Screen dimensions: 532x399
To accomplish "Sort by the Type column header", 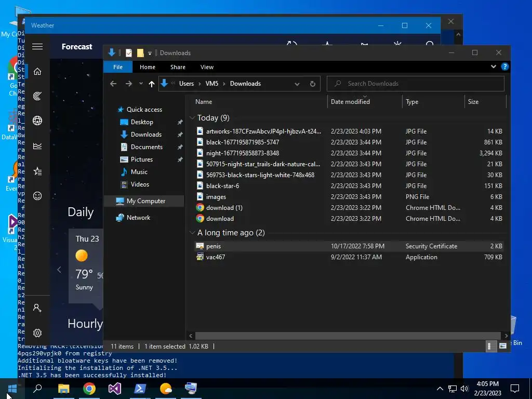I will pos(412,101).
